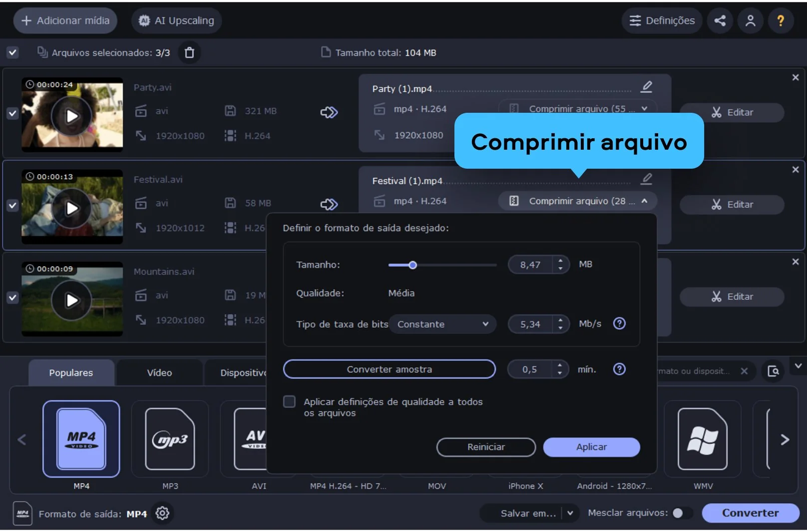Click the Tamanho 8,47 input field
Image resolution: width=807 pixels, height=532 pixels.
coord(530,265)
